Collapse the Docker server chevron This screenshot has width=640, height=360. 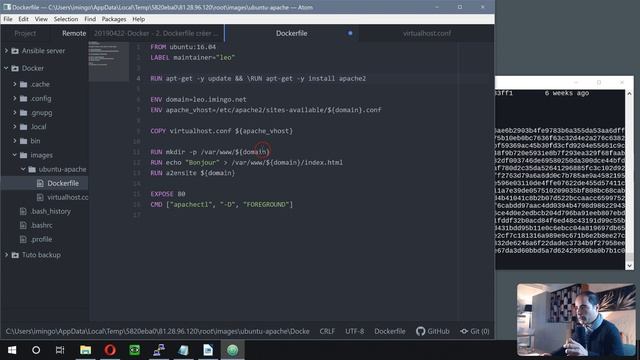pyautogui.click(x=6, y=68)
